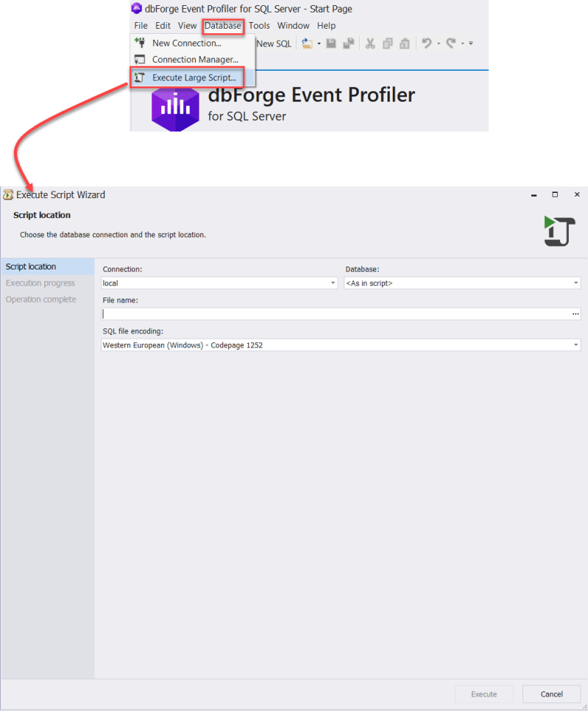Click the purple Event Profiler logo
Screen dimensions: 588x712
click(175, 109)
